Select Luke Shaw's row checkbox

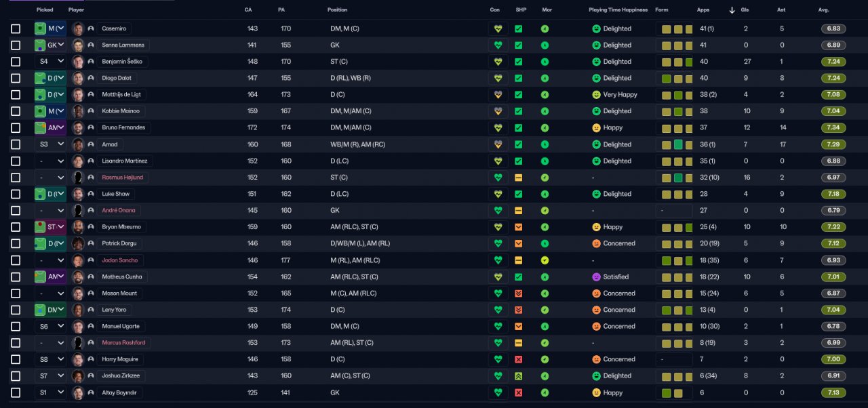click(x=16, y=194)
